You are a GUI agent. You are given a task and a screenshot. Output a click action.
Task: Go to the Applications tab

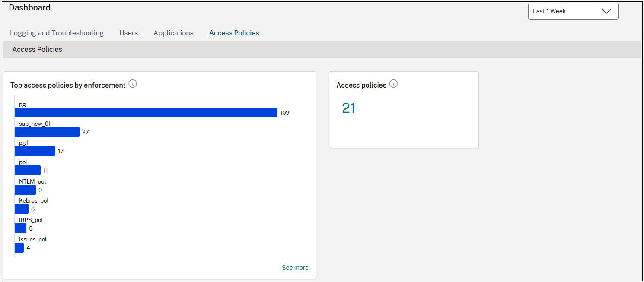pyautogui.click(x=173, y=33)
